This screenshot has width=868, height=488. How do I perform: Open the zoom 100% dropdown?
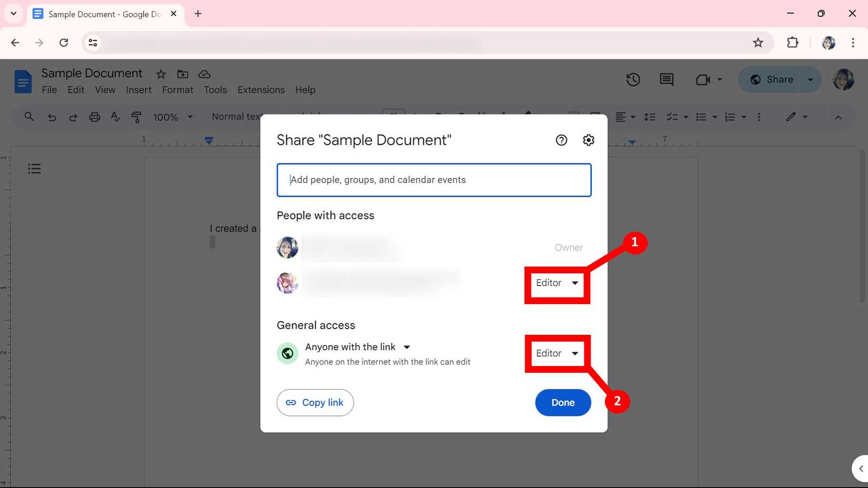tap(173, 117)
